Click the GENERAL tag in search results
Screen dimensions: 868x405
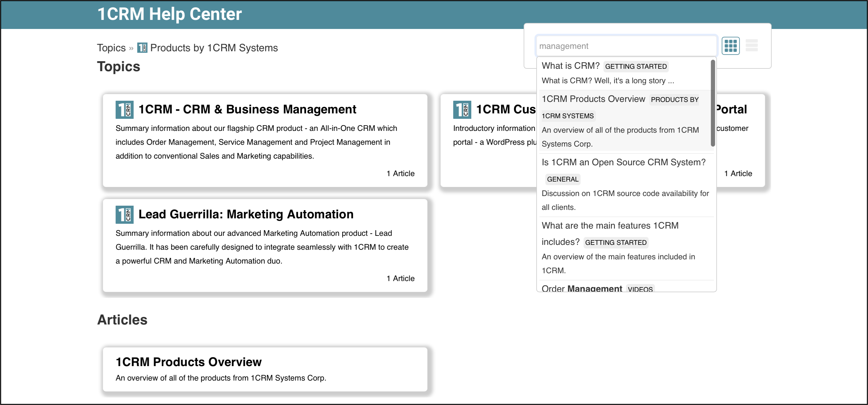click(x=562, y=179)
